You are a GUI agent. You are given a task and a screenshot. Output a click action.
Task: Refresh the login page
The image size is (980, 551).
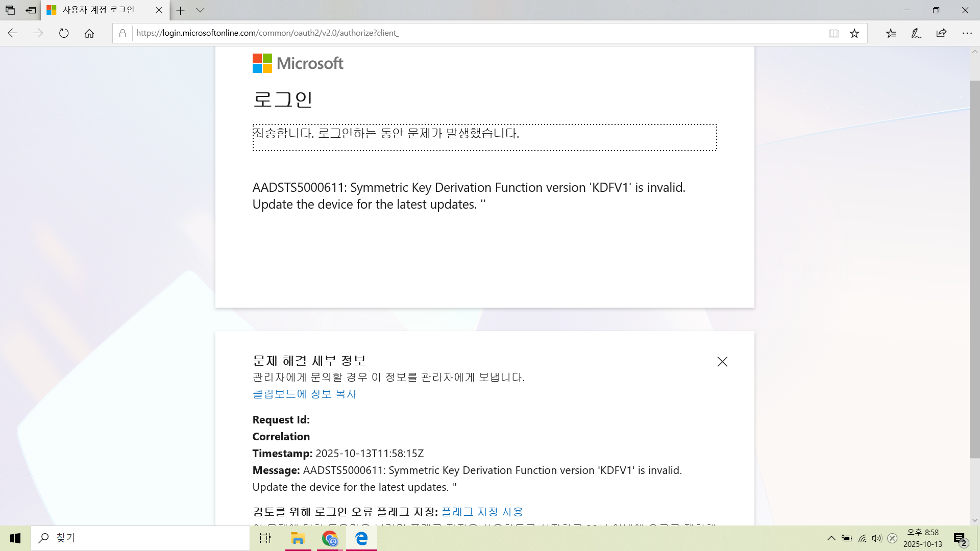(x=64, y=33)
